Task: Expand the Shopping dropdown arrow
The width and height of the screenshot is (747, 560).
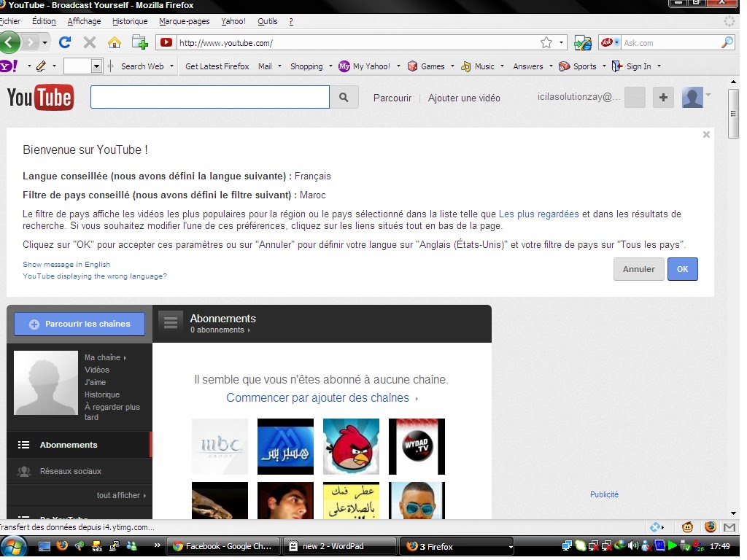Action: pyautogui.click(x=330, y=66)
